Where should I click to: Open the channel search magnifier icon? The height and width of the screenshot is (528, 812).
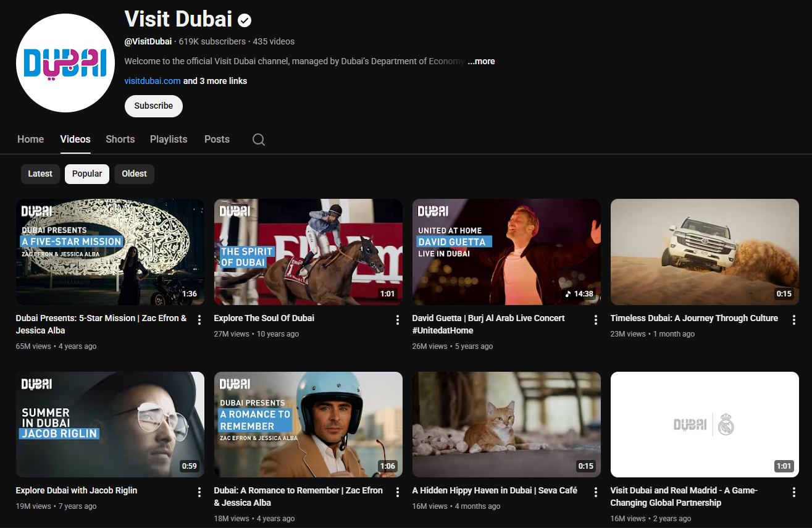pyautogui.click(x=259, y=140)
